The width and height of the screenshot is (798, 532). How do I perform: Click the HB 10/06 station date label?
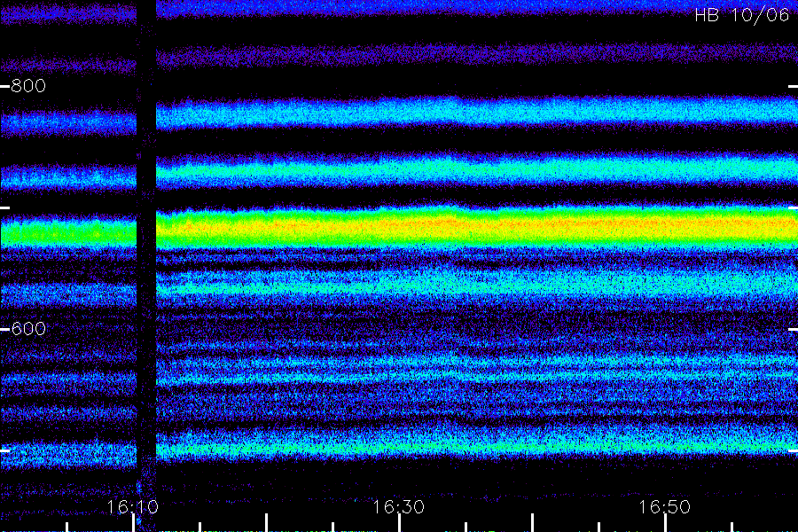click(x=741, y=15)
